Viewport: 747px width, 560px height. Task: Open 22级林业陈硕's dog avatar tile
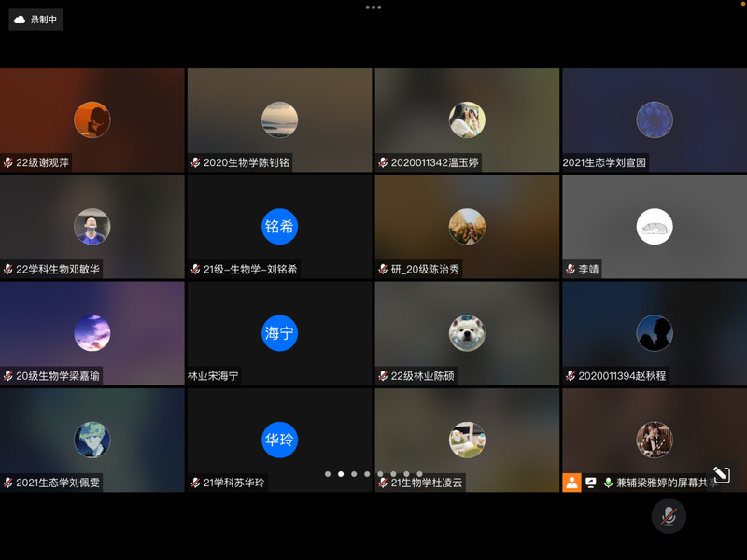(x=467, y=333)
